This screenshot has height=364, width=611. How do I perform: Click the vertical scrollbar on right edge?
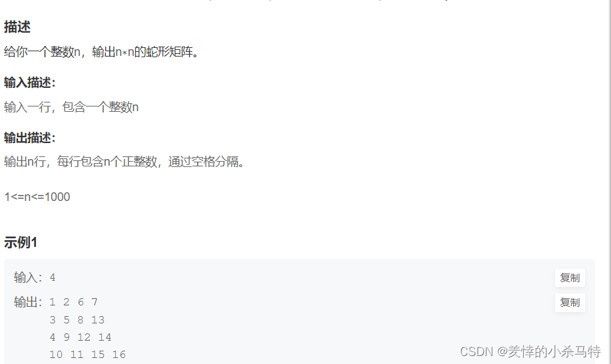point(608,182)
